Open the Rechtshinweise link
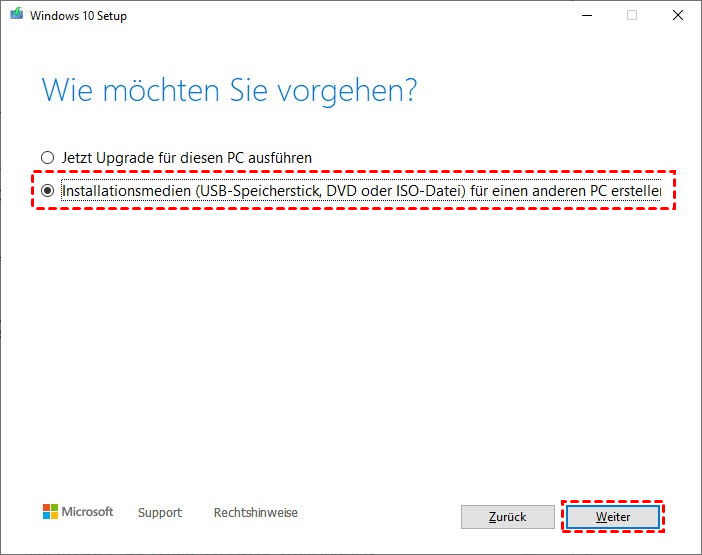 tap(256, 512)
